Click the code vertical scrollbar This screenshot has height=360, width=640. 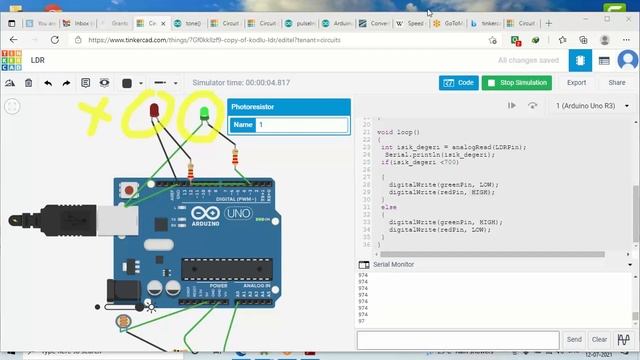point(636,213)
